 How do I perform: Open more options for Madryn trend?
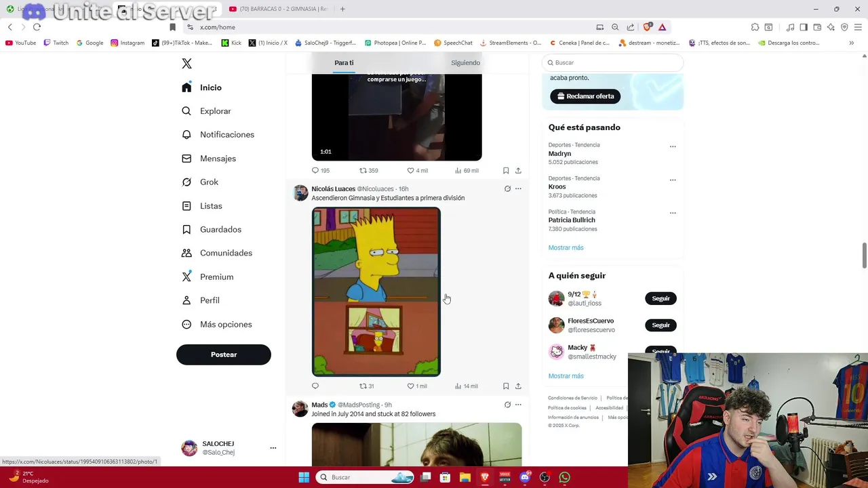(673, 146)
